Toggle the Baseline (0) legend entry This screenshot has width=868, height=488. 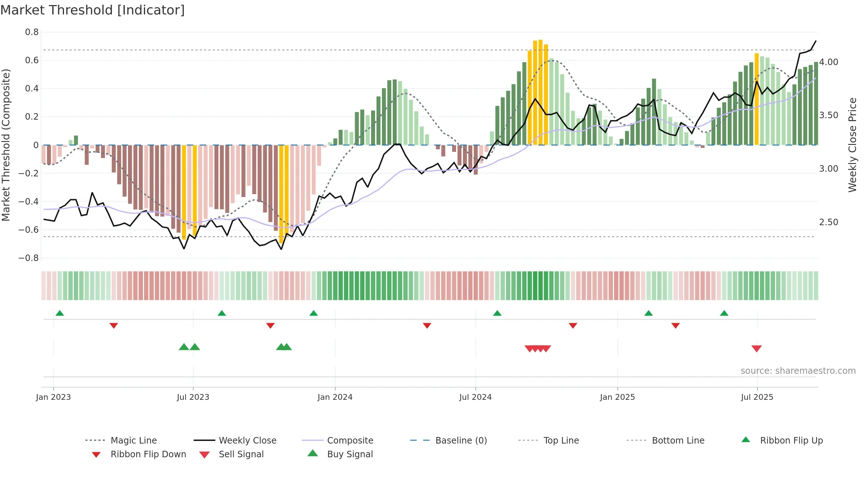(449, 440)
